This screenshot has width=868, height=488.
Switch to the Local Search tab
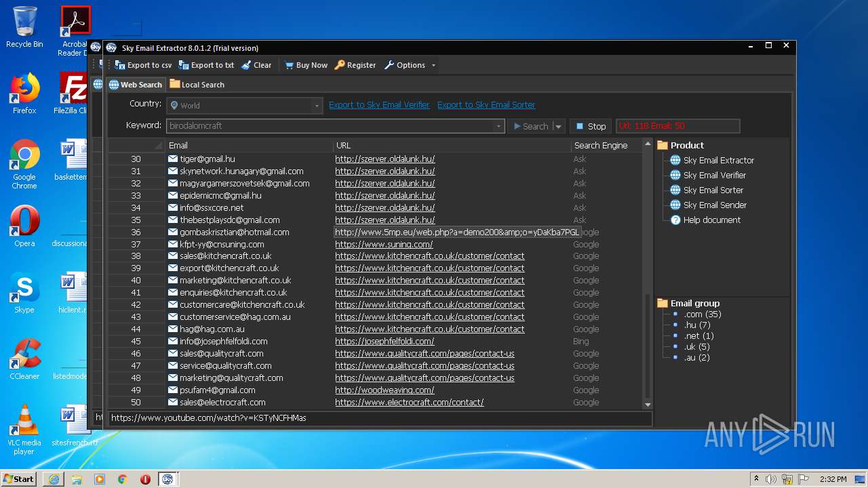pyautogui.click(x=197, y=85)
